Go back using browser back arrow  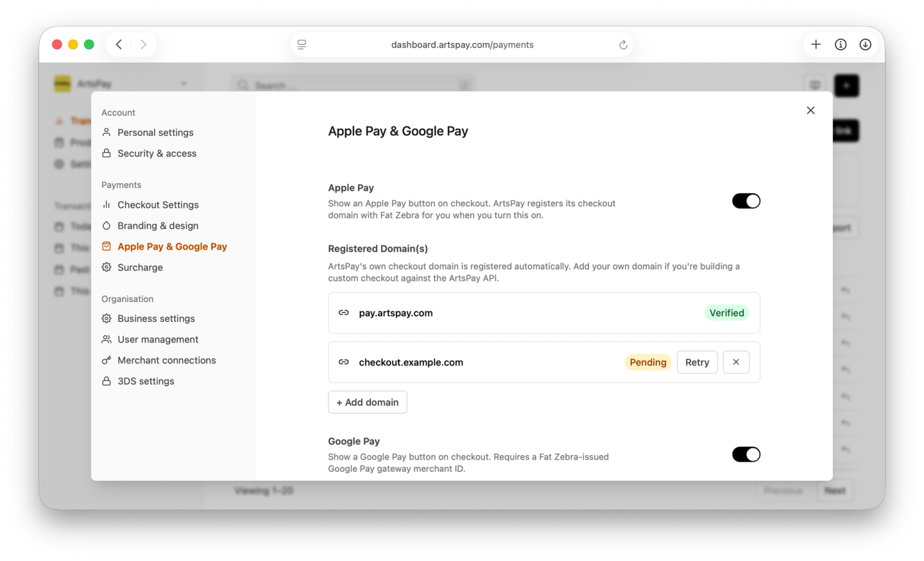click(119, 44)
